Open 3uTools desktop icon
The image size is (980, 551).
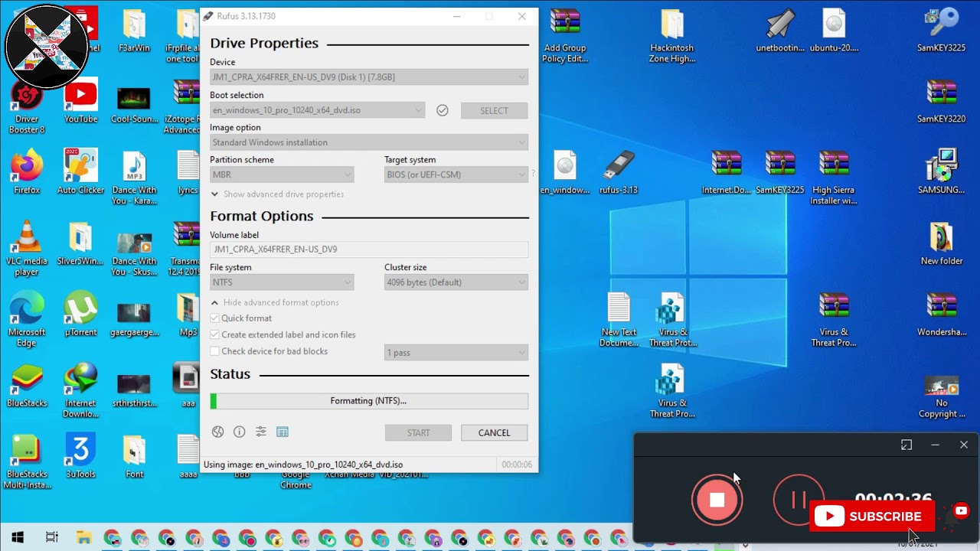click(x=80, y=457)
